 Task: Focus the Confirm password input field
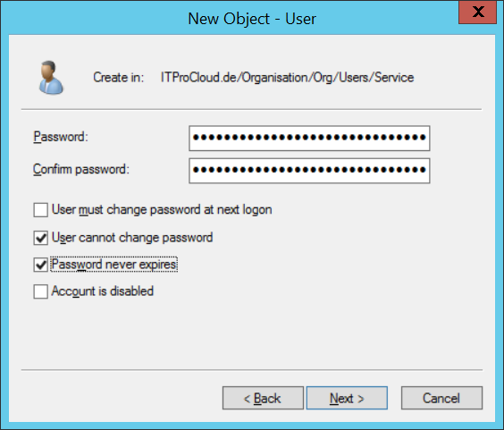(x=309, y=171)
